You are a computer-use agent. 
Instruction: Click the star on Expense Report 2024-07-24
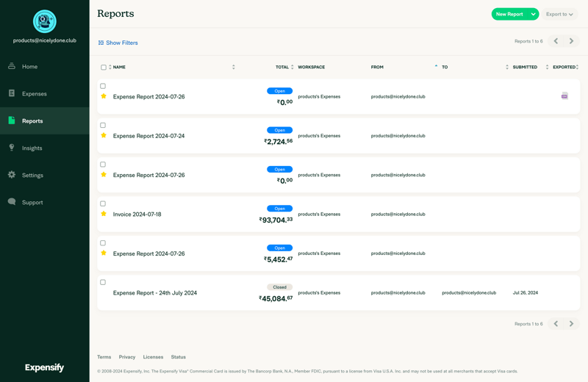104,135
